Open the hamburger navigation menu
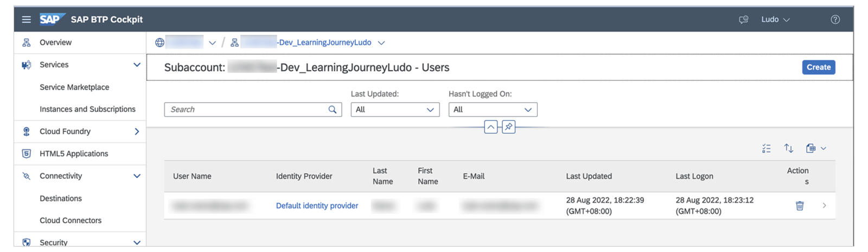 [x=26, y=20]
